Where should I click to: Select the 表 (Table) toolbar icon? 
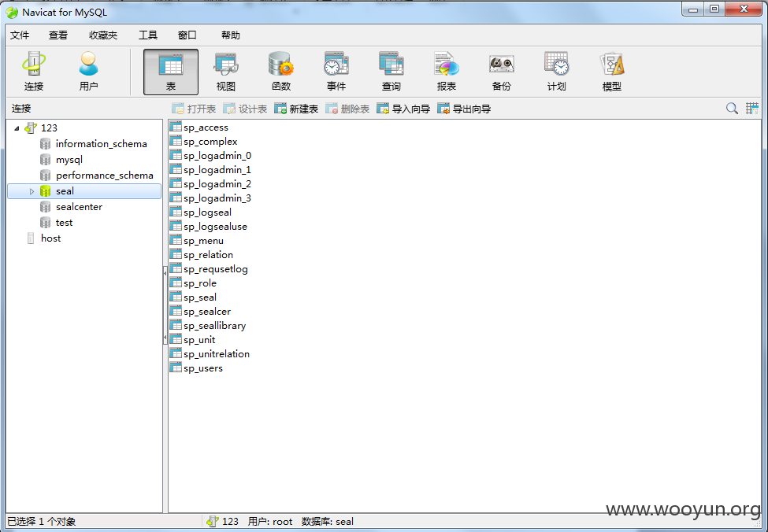pos(171,72)
